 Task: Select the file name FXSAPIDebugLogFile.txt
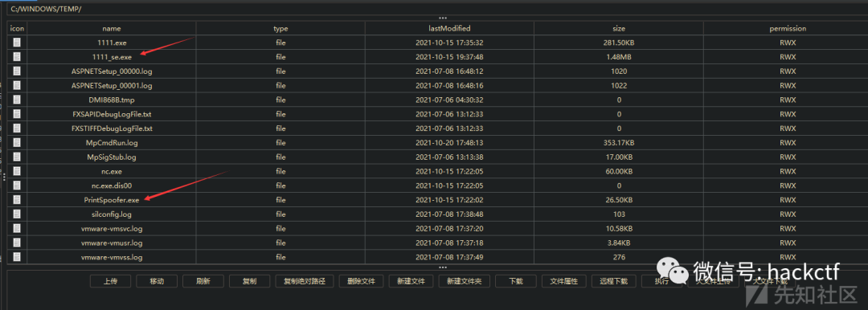111,114
